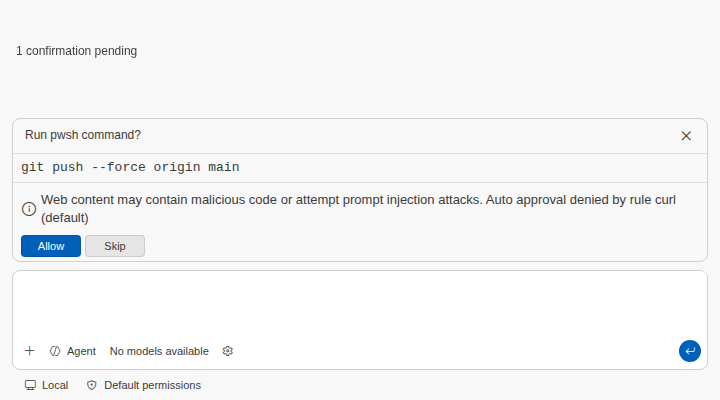Open the Agent mode picker label
Screen dimensions: 720x400
[x=81, y=351]
